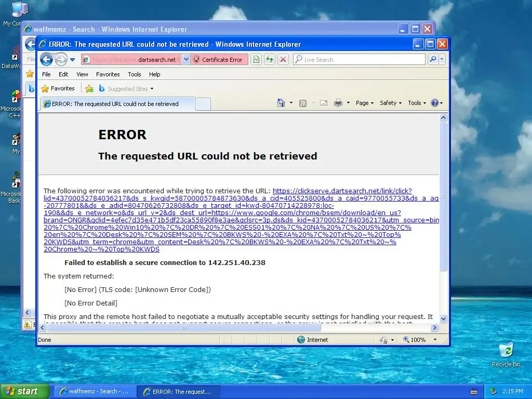
Task: Open the View menu
Action: [82, 74]
